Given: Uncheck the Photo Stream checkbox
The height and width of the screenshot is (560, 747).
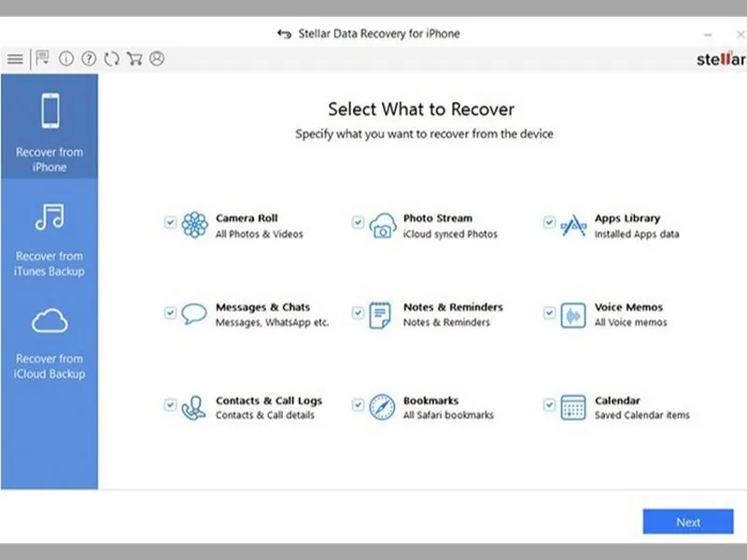Looking at the screenshot, I should tap(358, 222).
